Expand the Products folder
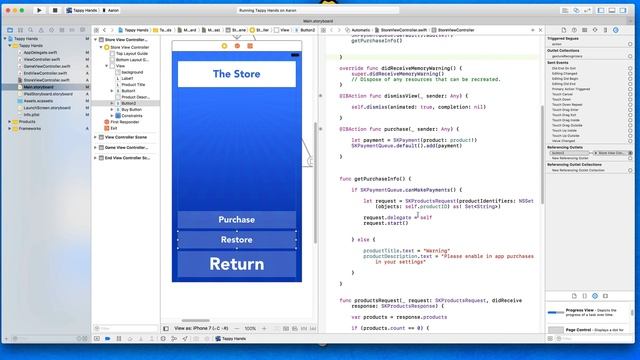The width and height of the screenshot is (640, 360). click(x=10, y=122)
